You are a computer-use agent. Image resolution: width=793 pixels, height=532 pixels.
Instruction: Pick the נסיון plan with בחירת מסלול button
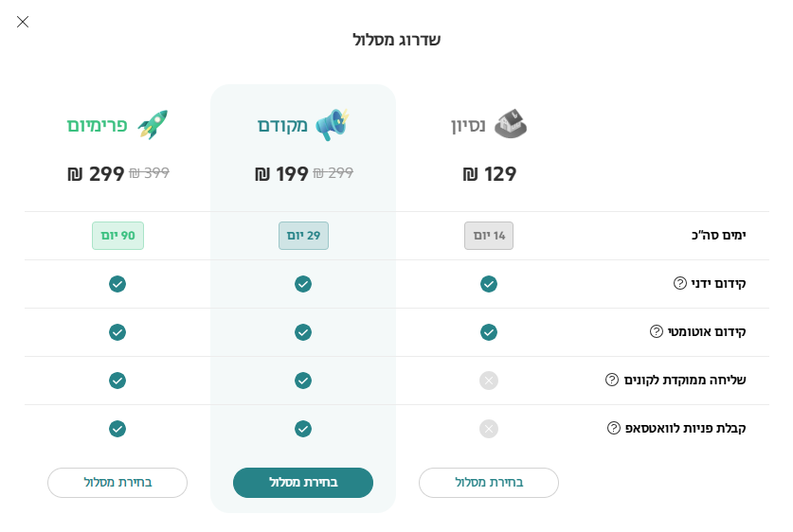click(489, 483)
